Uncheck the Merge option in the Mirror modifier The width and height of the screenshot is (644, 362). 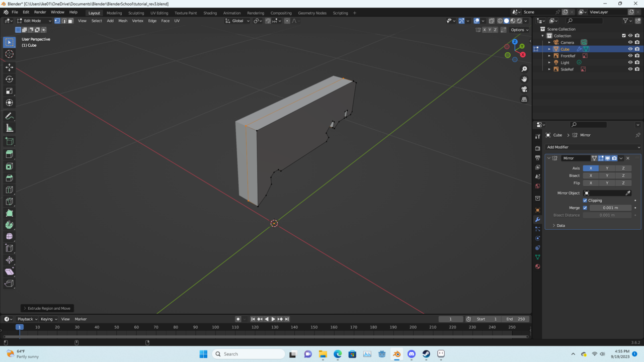coord(585,208)
